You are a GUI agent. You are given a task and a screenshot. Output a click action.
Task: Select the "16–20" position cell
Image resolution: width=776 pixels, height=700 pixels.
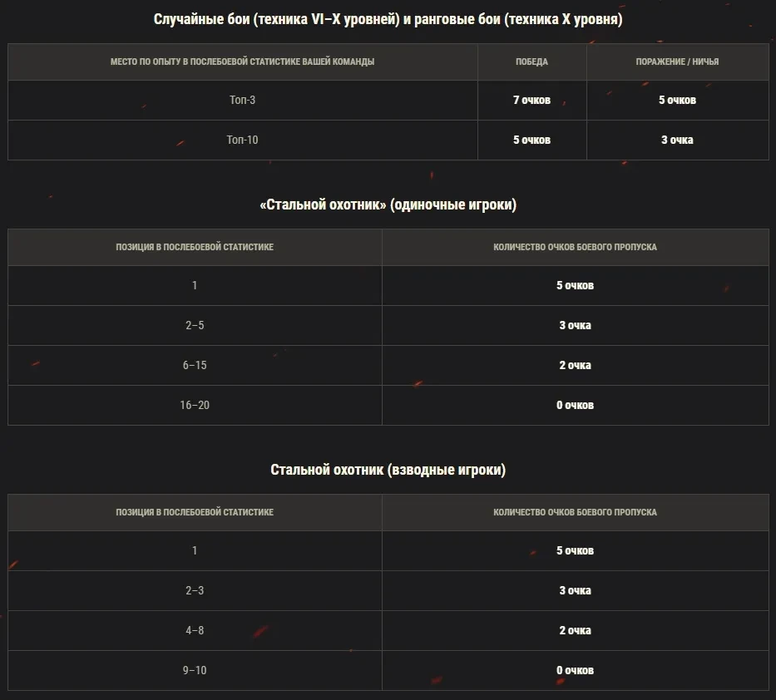195,406
